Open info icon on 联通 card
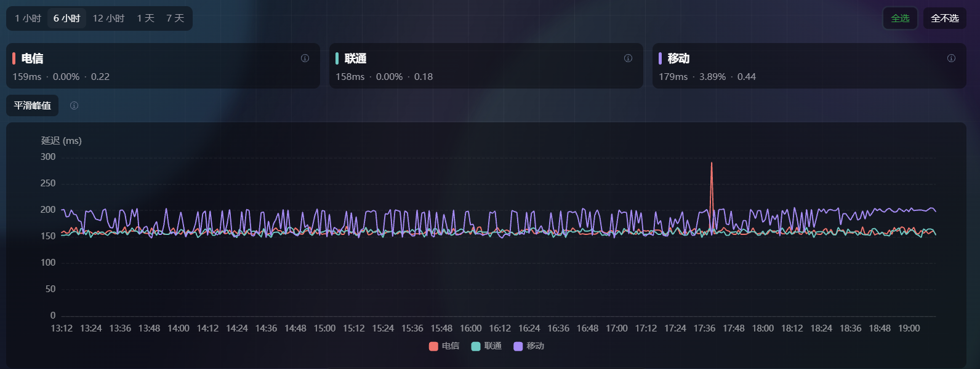The height and width of the screenshot is (369, 980). [x=628, y=58]
